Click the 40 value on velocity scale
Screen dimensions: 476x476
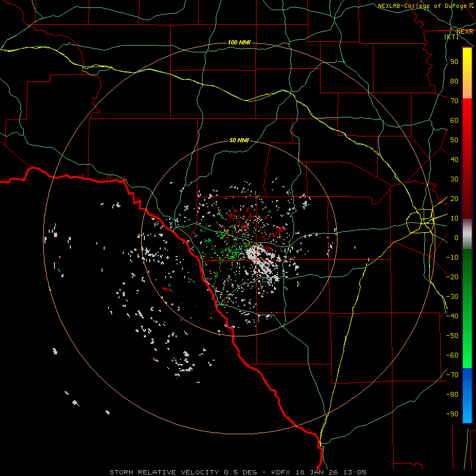454,160
